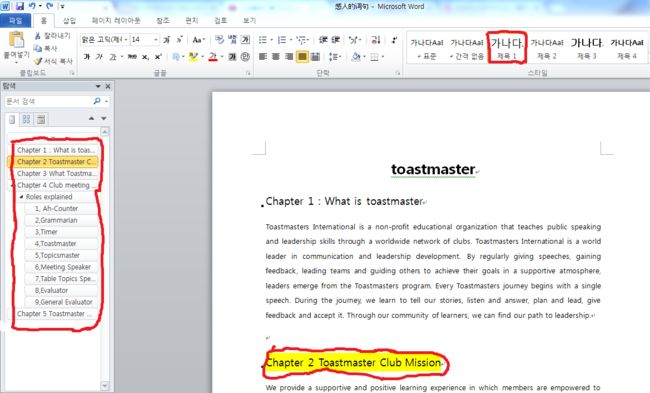650x393 pixels.
Task: Browse headings in the navigation pane
Action: click(12, 119)
